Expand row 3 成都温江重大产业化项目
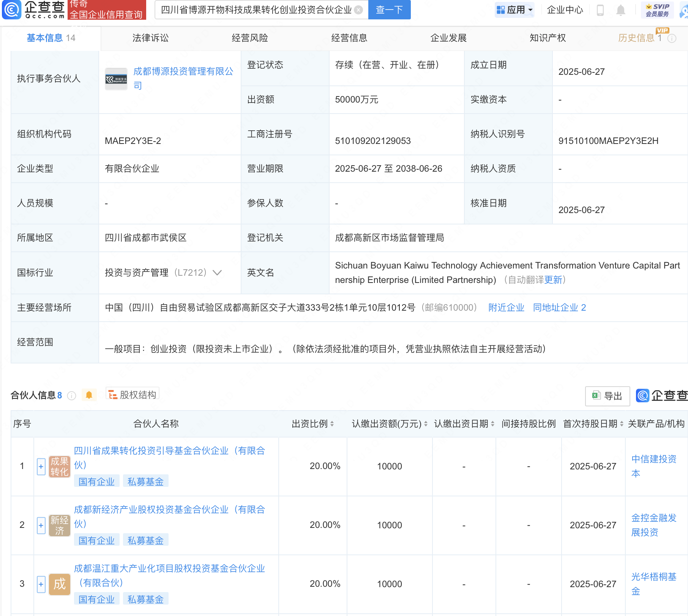Screen dimensions: 688x616 (41, 584)
